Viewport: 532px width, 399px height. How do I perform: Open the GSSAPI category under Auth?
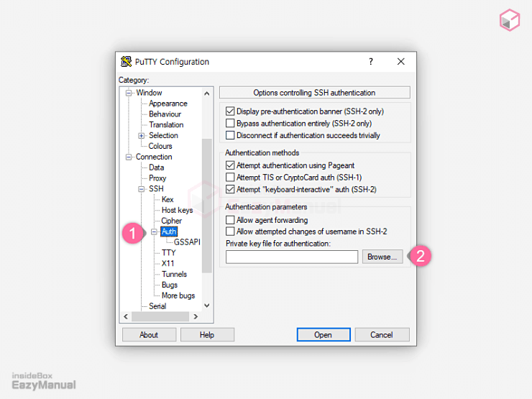pos(187,242)
